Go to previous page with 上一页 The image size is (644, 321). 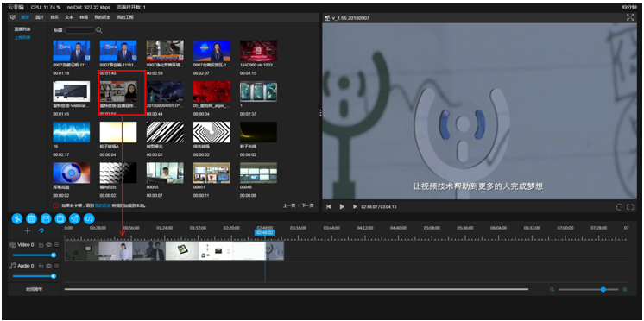pos(289,205)
